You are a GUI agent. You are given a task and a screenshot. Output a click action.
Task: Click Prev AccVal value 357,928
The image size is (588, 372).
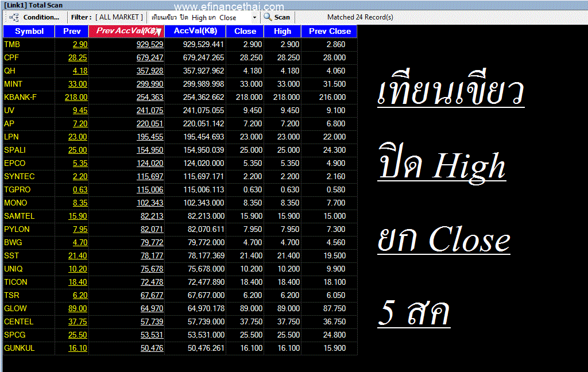click(150, 71)
